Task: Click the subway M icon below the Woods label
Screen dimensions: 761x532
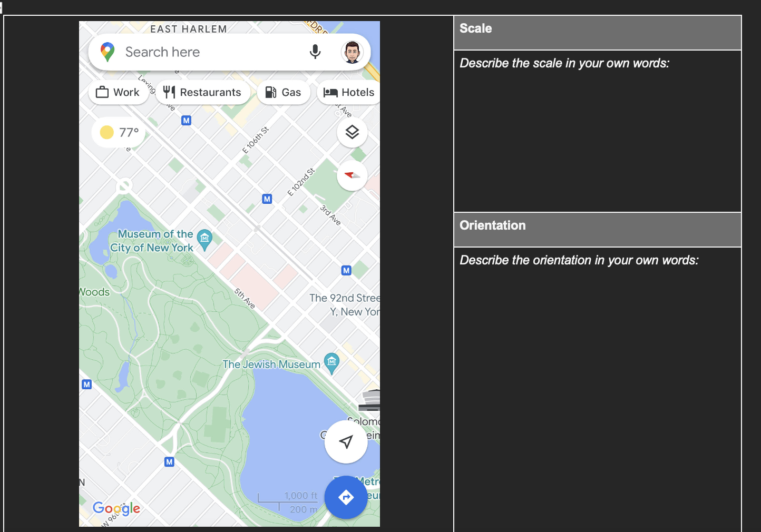Action: point(87,385)
